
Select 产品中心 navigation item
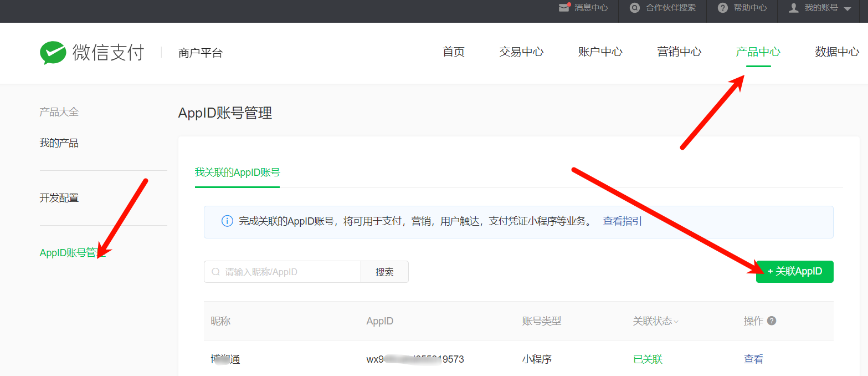pos(758,52)
